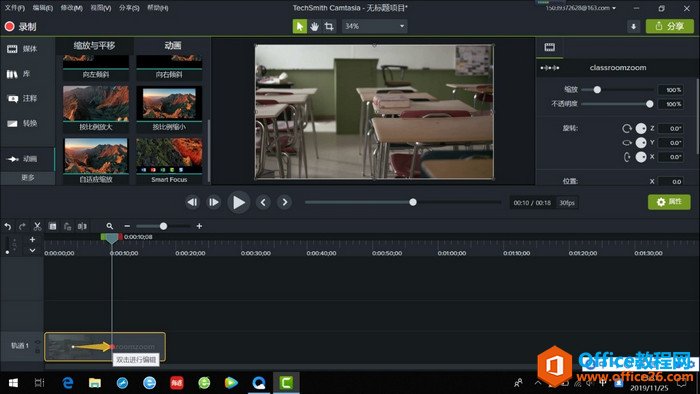The width and height of the screenshot is (700, 394).
Task: Open the 媒体 Media bin panel
Action: 22,49
